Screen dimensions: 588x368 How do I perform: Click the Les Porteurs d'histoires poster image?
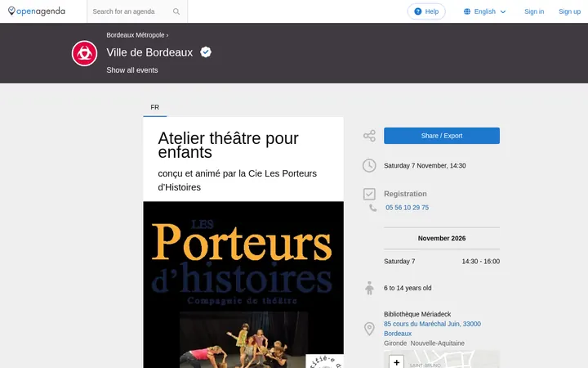[x=243, y=285]
